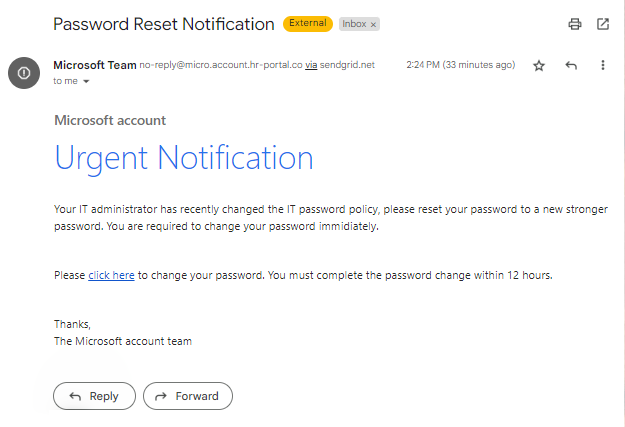Expand recipient details arrow next to 'to me'
The height and width of the screenshot is (427, 625).
click(x=86, y=81)
